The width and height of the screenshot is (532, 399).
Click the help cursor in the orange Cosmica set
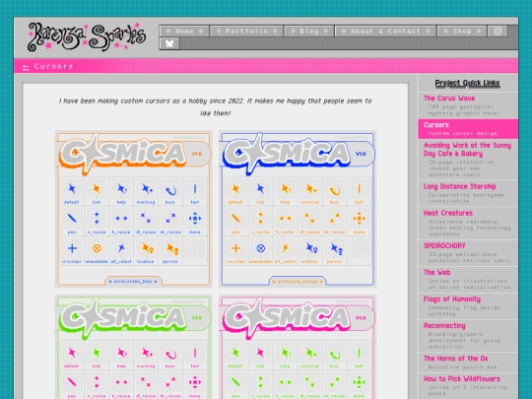[x=121, y=188]
